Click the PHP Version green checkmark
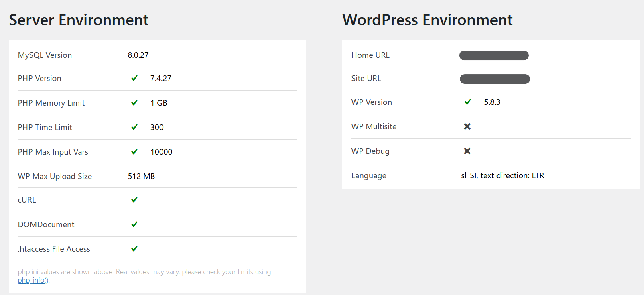This screenshot has width=644, height=295. click(134, 78)
